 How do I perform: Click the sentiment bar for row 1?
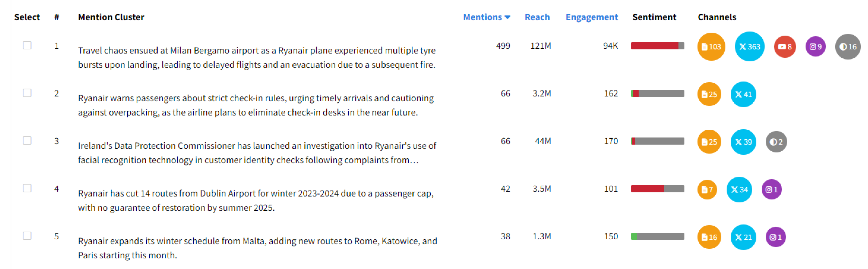coord(657,46)
